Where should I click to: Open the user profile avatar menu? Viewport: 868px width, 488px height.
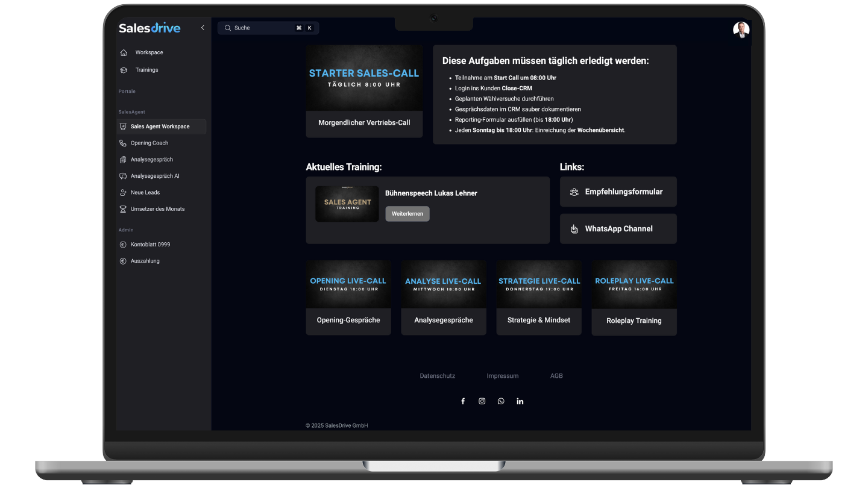(741, 30)
